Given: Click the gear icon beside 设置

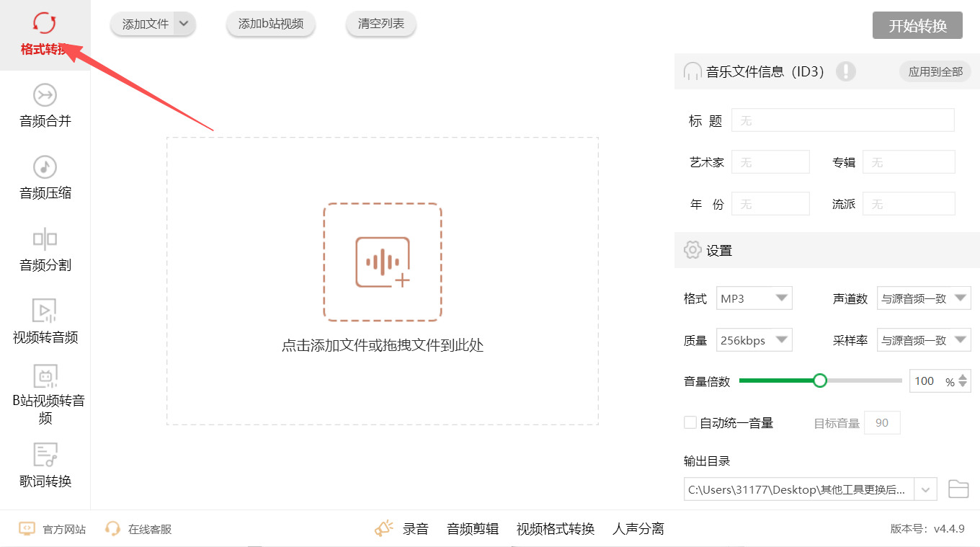Looking at the screenshot, I should (x=692, y=250).
